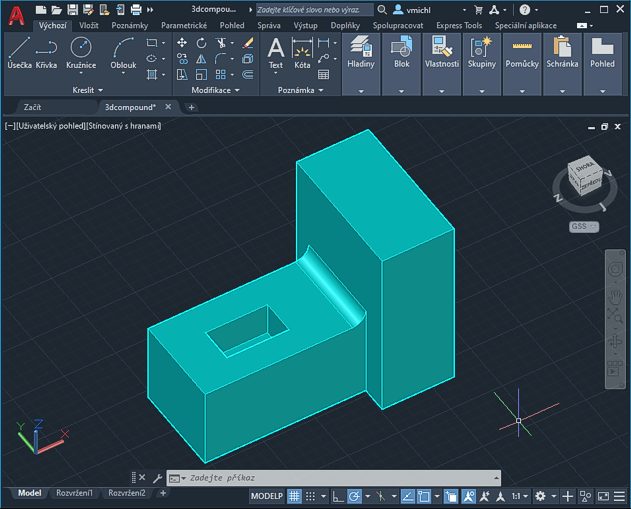The width and height of the screenshot is (631, 509).
Task: Toggle the grid display in status bar
Action: pyautogui.click(x=295, y=496)
